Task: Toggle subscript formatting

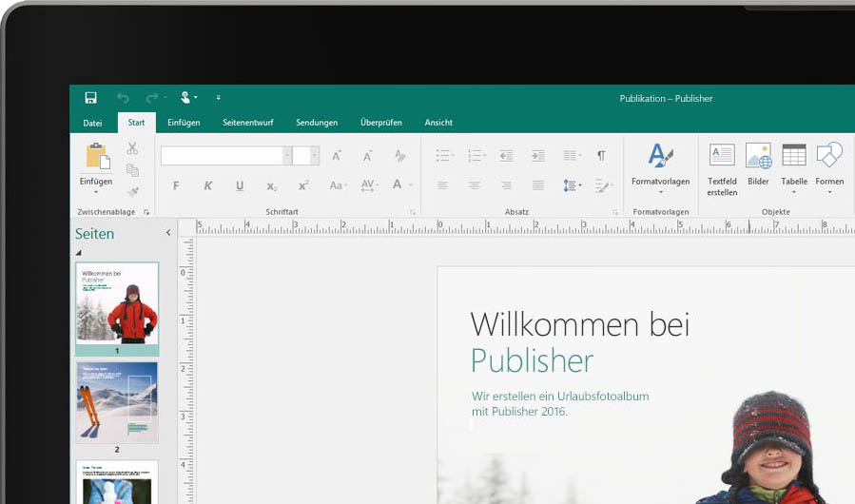Action: tap(272, 186)
